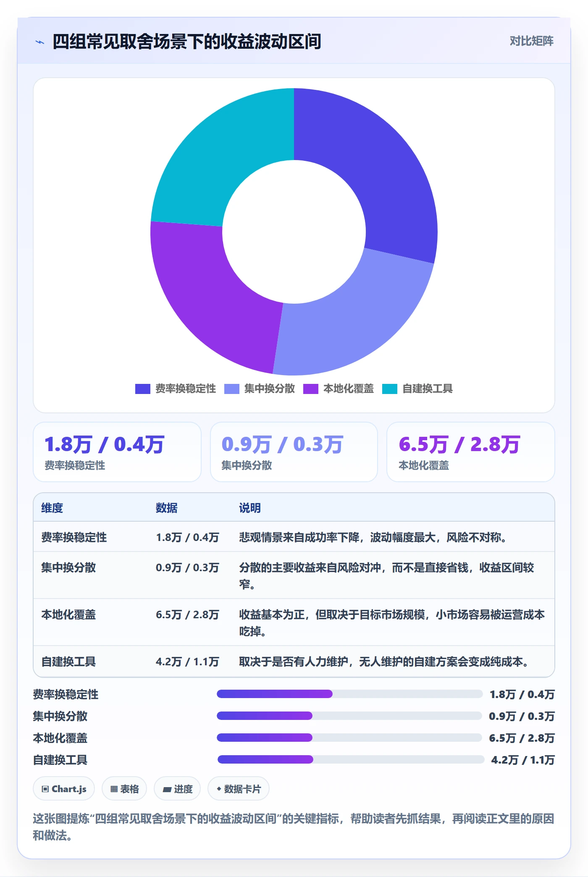
Task: Select the 6.5万 / 2.8万 data card
Action: point(471,452)
